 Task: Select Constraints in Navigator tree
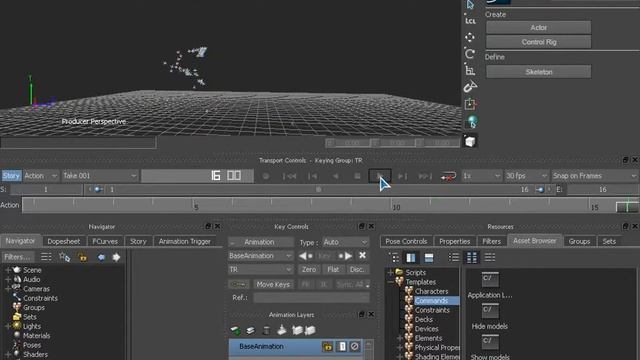click(40, 298)
